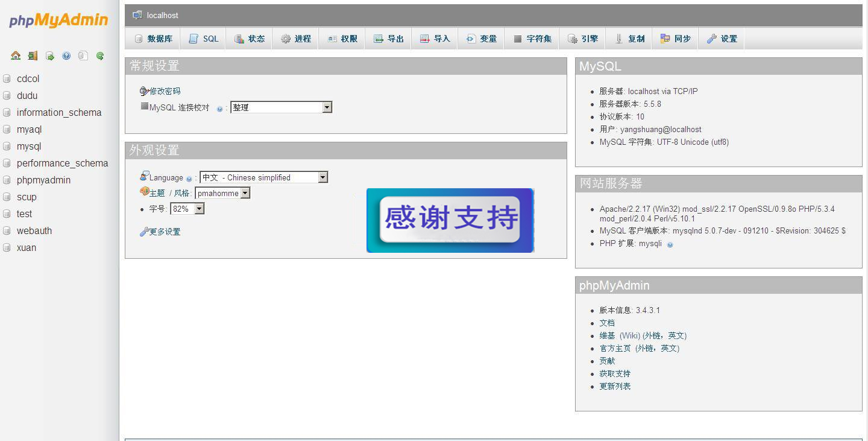Click the database icon beside dudu
Screen dimensions: 868x441
[7, 95]
